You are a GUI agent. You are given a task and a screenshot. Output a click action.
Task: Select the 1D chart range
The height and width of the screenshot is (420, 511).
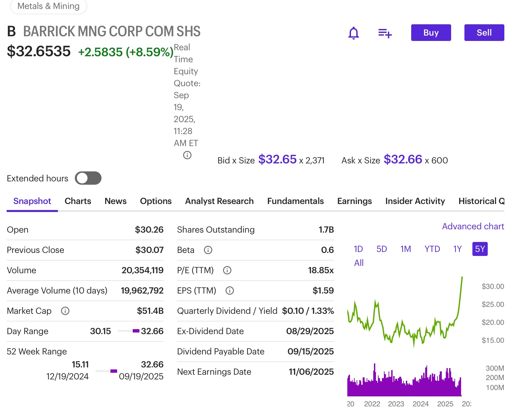[x=358, y=249]
